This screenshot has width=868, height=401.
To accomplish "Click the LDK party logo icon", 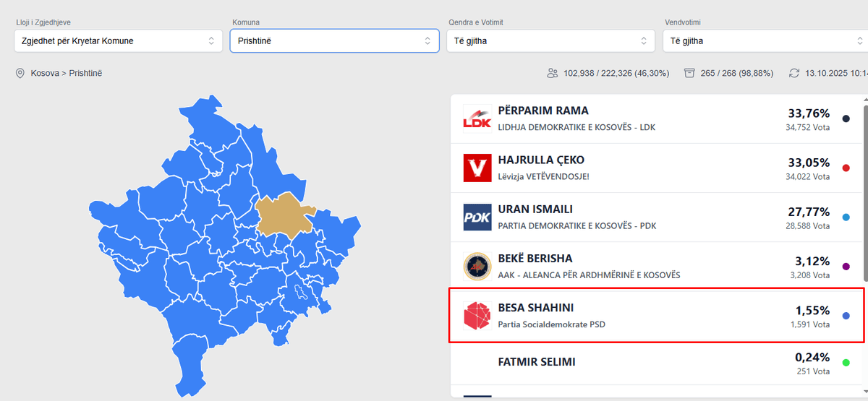I will click(x=477, y=118).
